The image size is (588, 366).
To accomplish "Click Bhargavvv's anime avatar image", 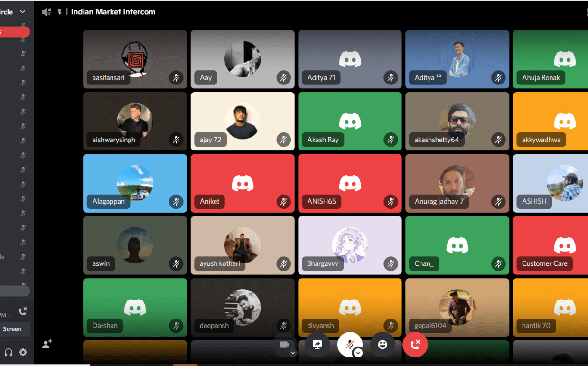I will tap(350, 245).
